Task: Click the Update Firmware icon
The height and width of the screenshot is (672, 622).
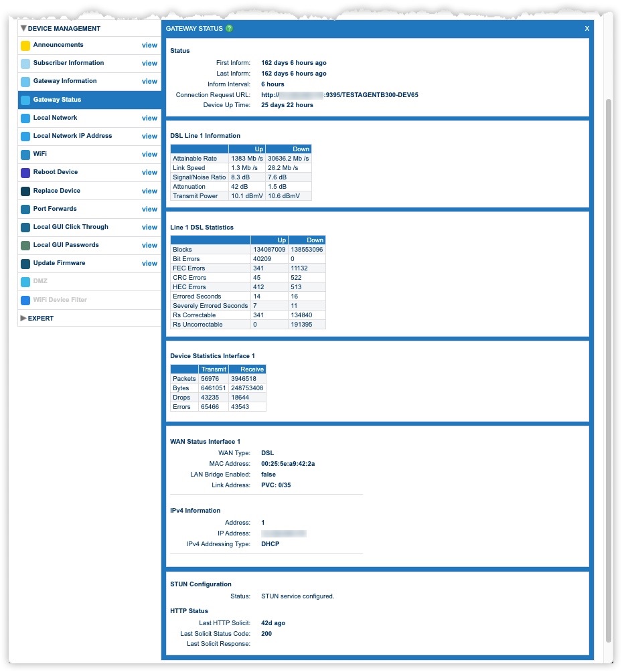Action: click(25, 264)
